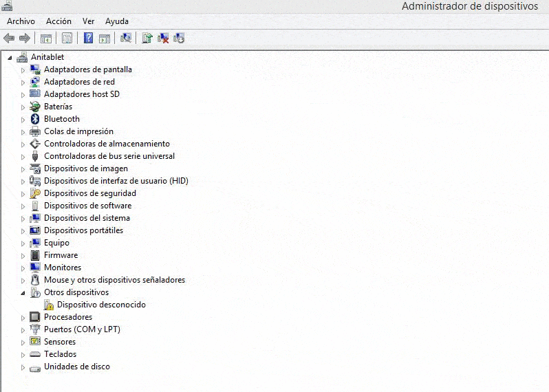Click the Back arrow toolbar button

pos(9,38)
